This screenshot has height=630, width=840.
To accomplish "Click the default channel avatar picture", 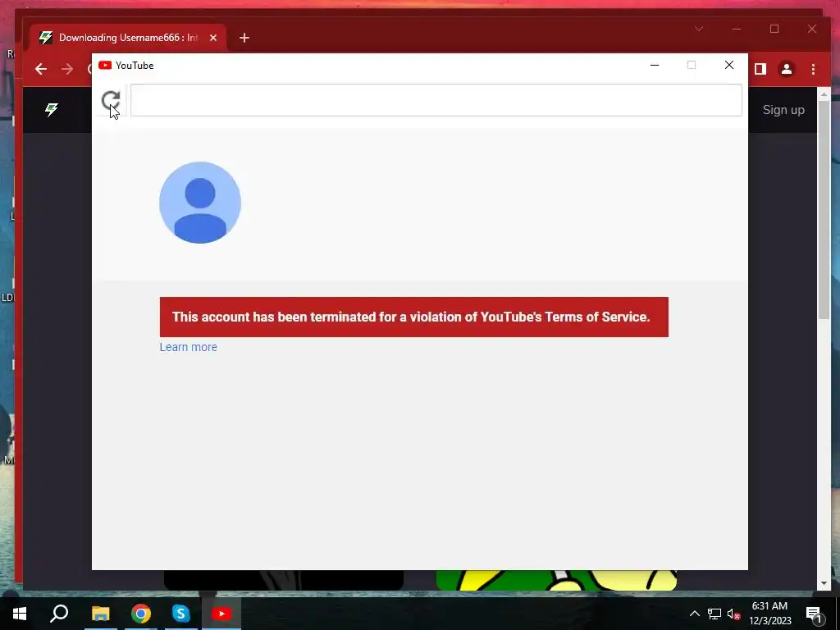I will click(200, 203).
